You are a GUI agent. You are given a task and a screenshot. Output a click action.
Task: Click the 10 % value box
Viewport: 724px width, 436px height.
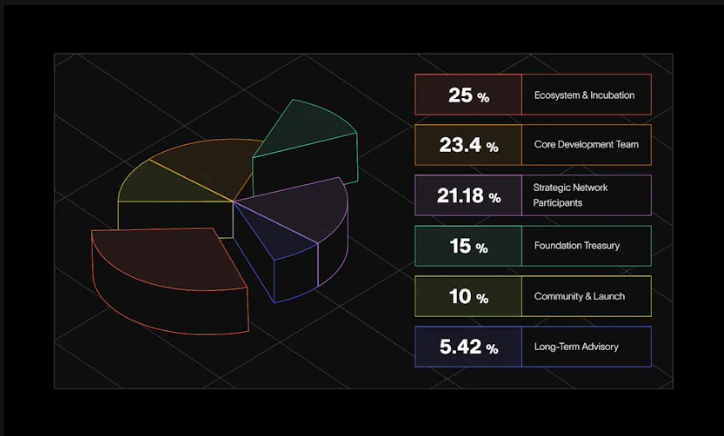click(468, 297)
